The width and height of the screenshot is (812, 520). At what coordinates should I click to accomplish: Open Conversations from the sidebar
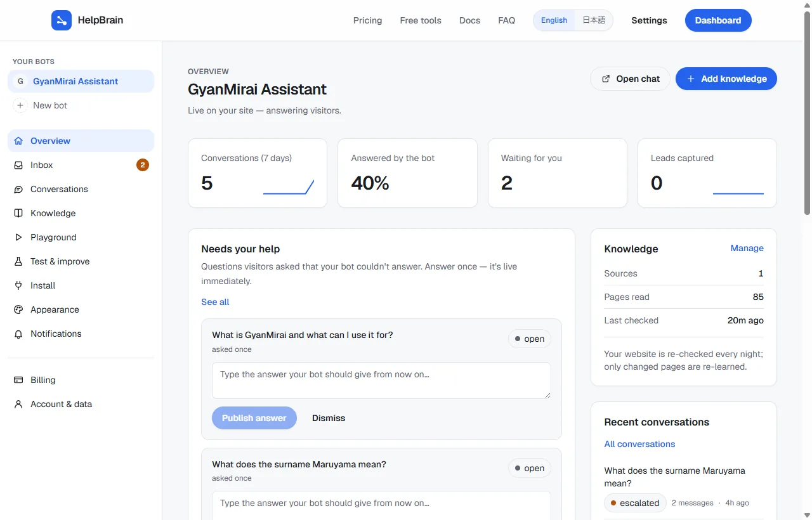pos(81,189)
